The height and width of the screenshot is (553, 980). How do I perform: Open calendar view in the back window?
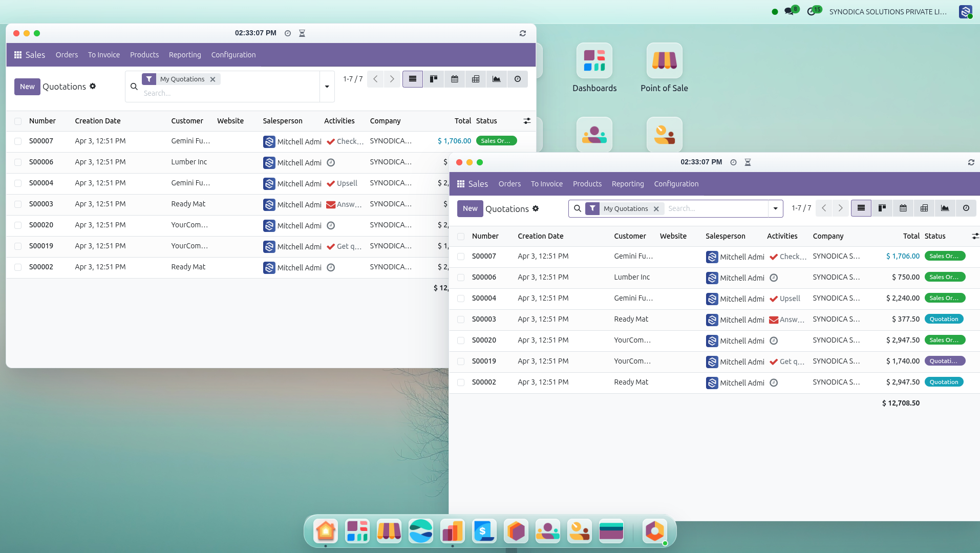[x=455, y=79]
